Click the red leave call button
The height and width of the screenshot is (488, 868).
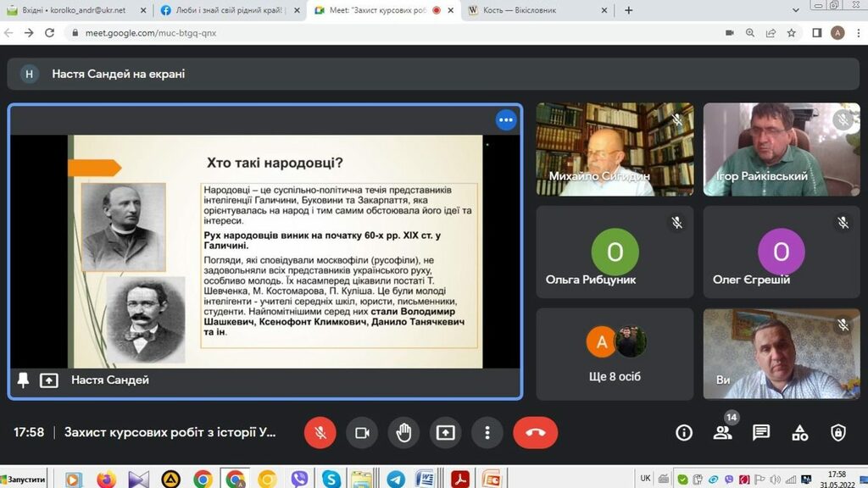point(535,433)
